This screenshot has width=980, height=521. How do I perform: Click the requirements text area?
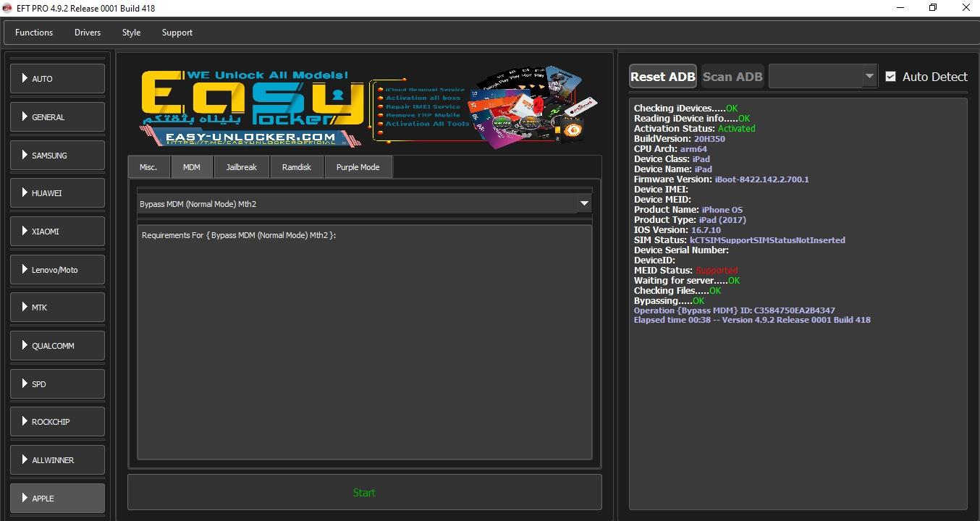pyautogui.click(x=365, y=342)
